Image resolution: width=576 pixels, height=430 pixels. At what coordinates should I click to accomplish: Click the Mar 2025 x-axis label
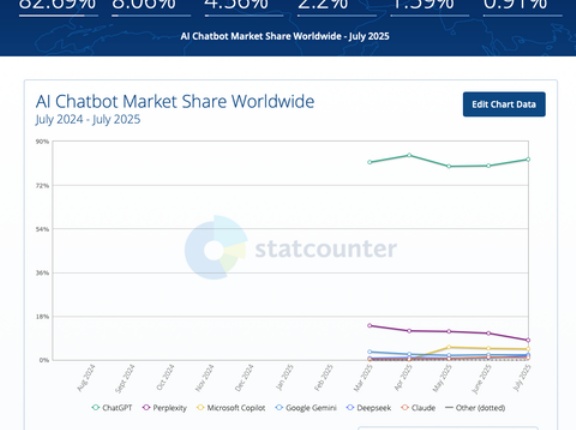coord(363,377)
